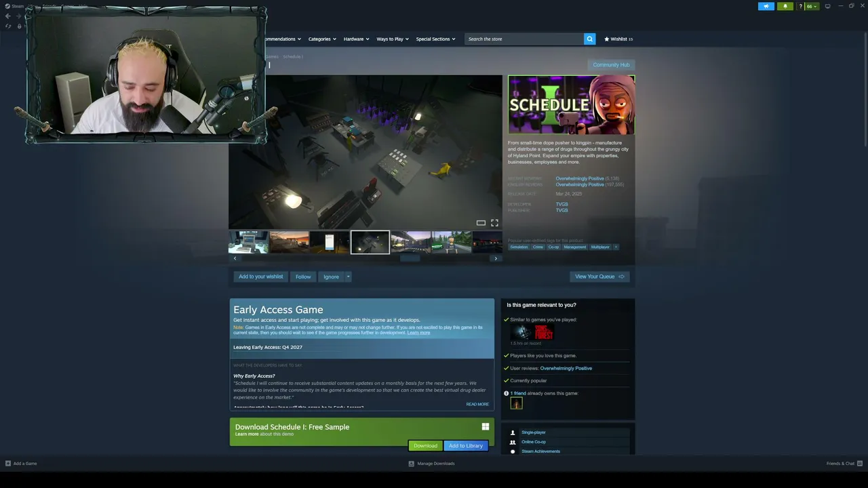
Task: Open the Ignore options dropdown arrow
Action: point(348,277)
